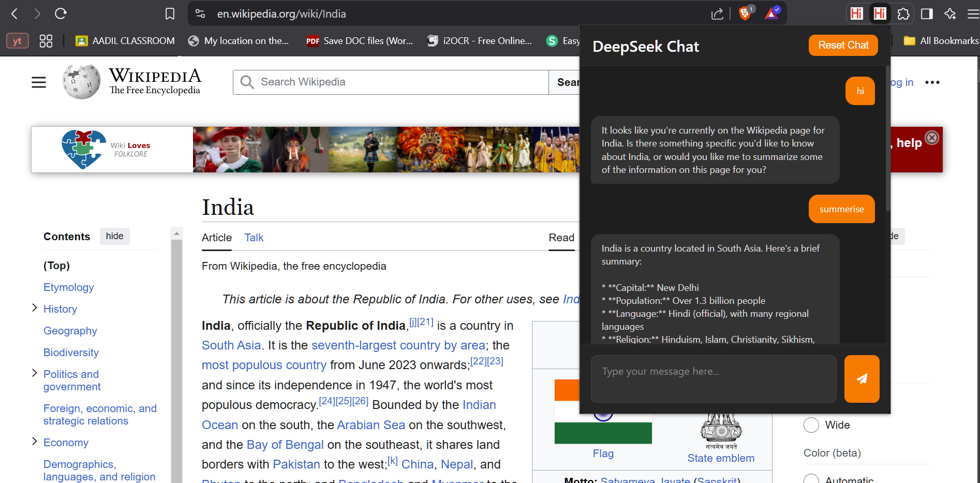Open the apps grid bookmark icon
The width and height of the screenshot is (980, 483).
click(46, 41)
